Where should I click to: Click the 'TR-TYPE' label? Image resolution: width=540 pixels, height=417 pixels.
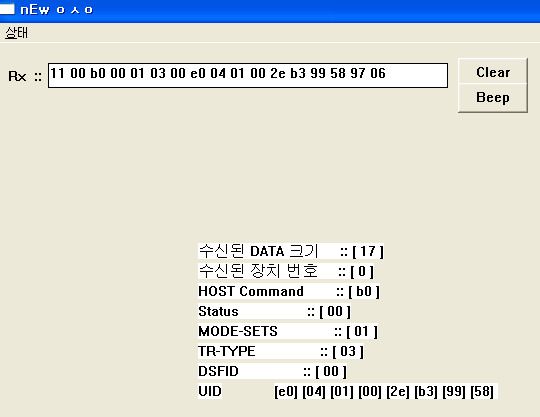pyautogui.click(x=227, y=351)
